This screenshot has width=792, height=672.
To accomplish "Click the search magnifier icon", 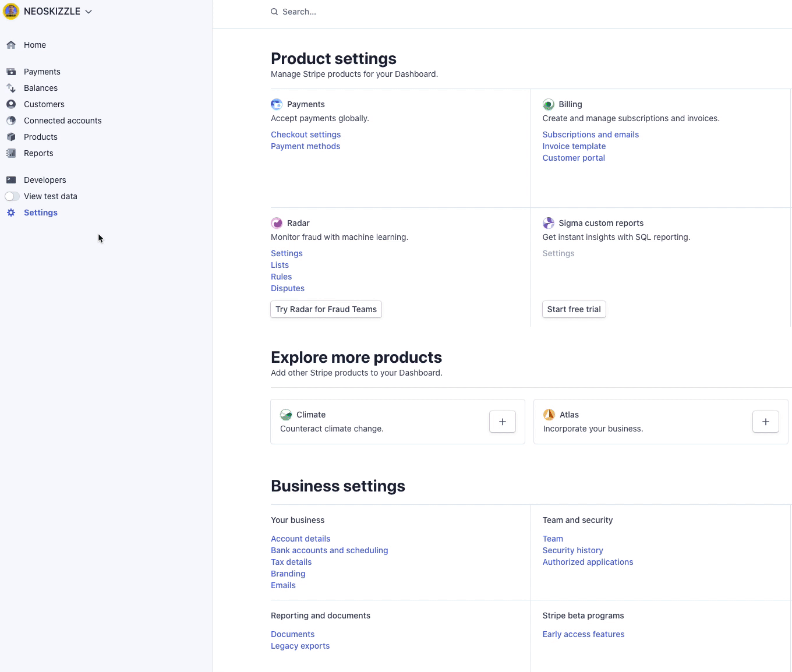I will point(274,12).
